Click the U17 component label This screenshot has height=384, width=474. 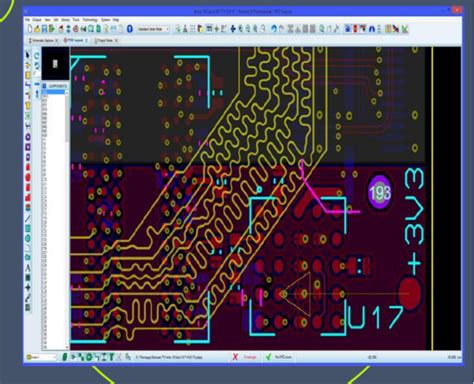[x=376, y=317]
